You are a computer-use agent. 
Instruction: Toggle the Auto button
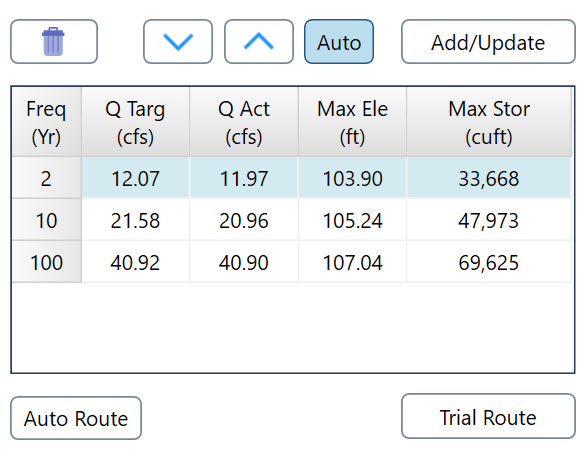[x=339, y=42]
